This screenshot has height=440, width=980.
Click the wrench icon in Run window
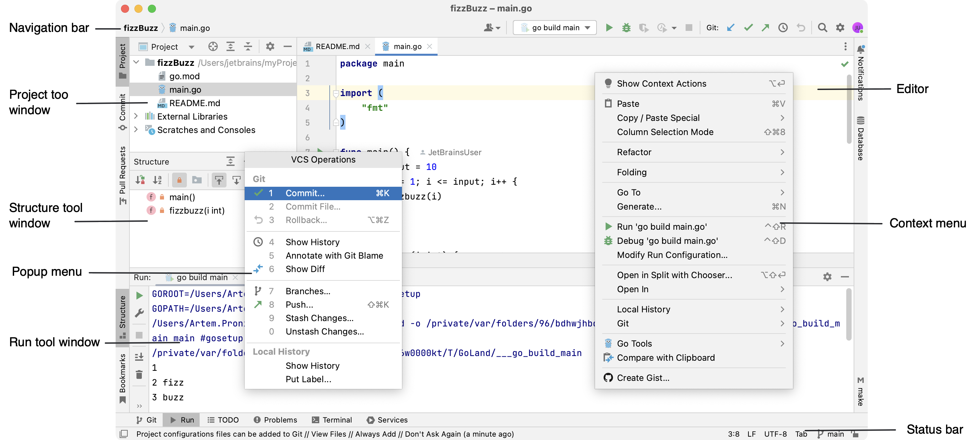[x=139, y=313]
